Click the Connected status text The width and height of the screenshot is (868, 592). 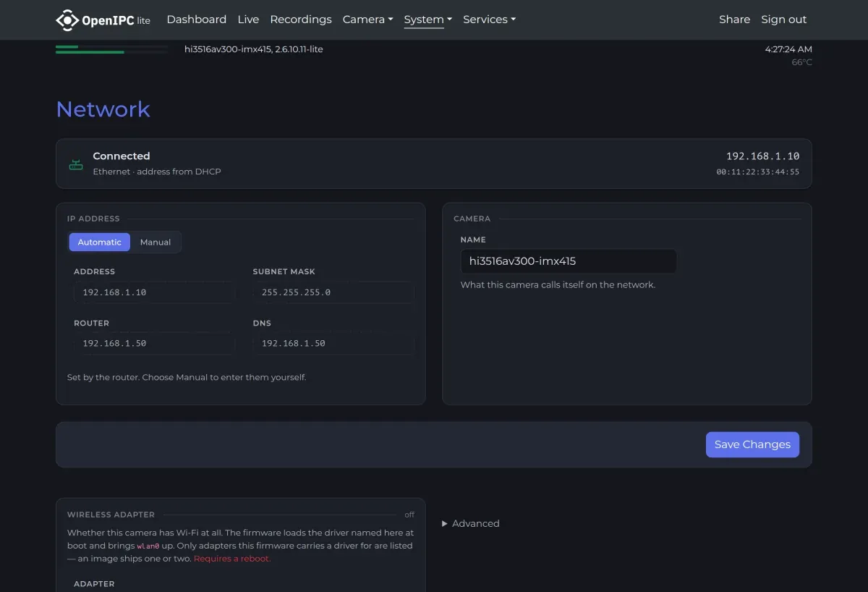pos(122,156)
